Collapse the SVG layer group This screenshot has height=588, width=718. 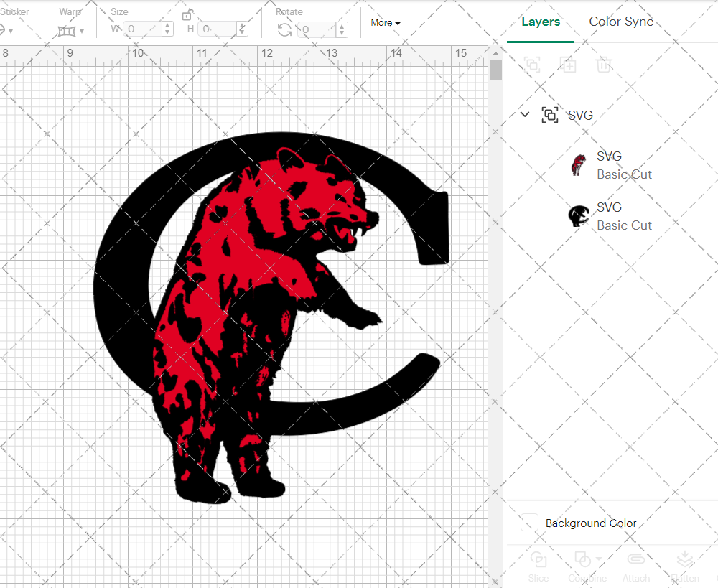tap(524, 114)
